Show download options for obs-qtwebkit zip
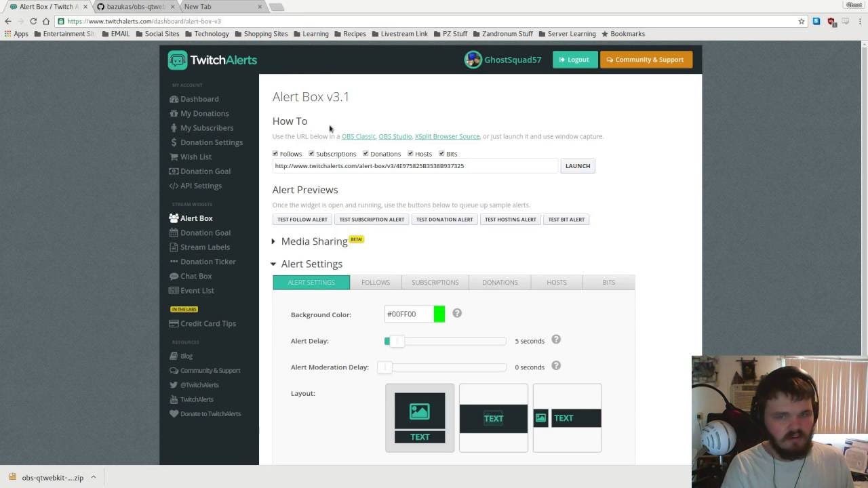This screenshot has height=488, width=868. click(94, 477)
